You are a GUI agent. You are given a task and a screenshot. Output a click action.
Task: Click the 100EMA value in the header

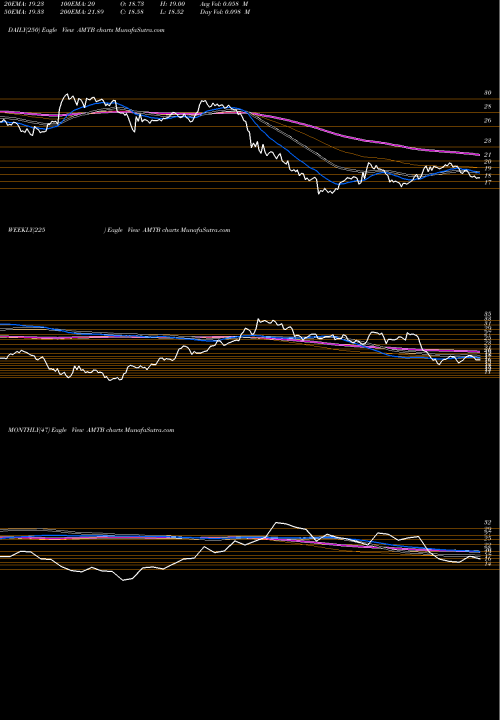(80, 4)
